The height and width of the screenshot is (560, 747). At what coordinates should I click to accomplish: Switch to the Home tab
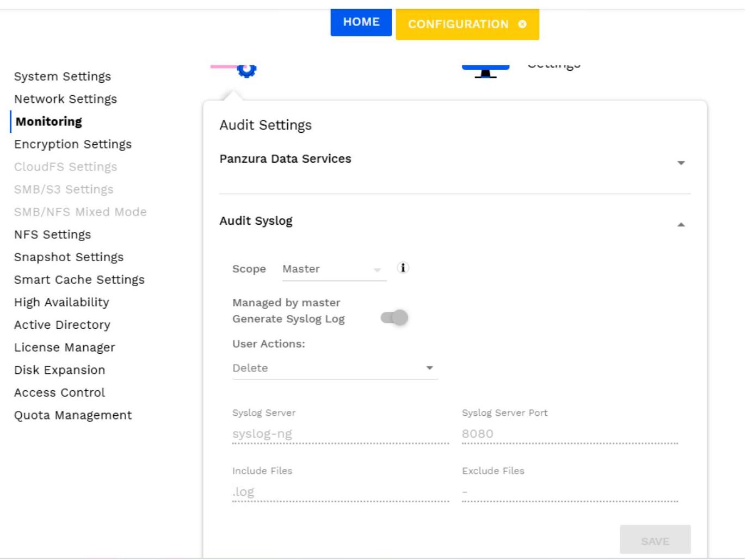[361, 22]
